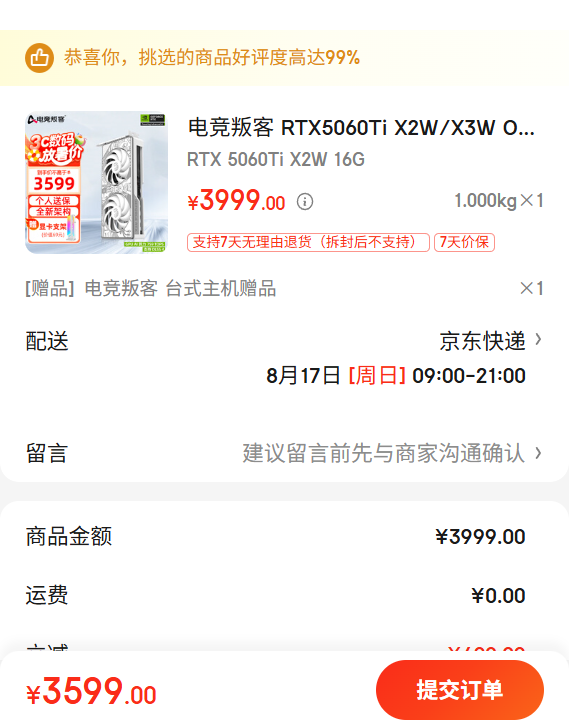Change delivery time 8月17日 09:00-21:00
The image size is (569, 724).
[396, 375]
